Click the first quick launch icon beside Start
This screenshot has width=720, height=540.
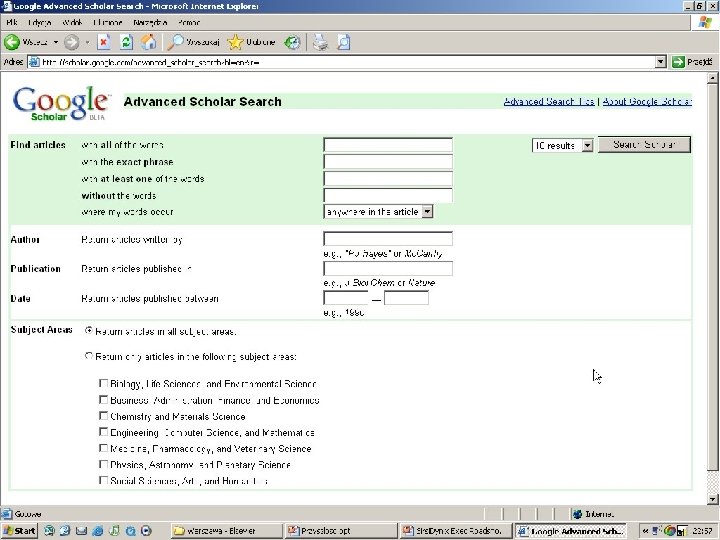49,531
